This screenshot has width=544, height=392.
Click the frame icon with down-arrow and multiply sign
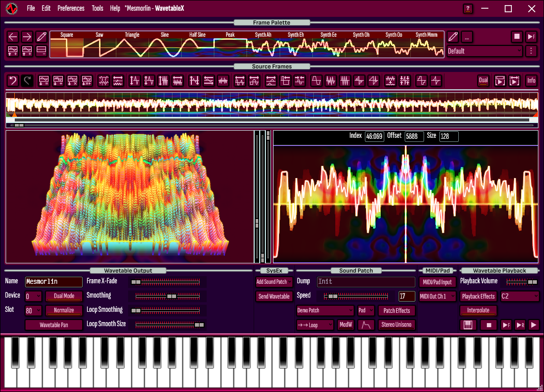[72, 81]
